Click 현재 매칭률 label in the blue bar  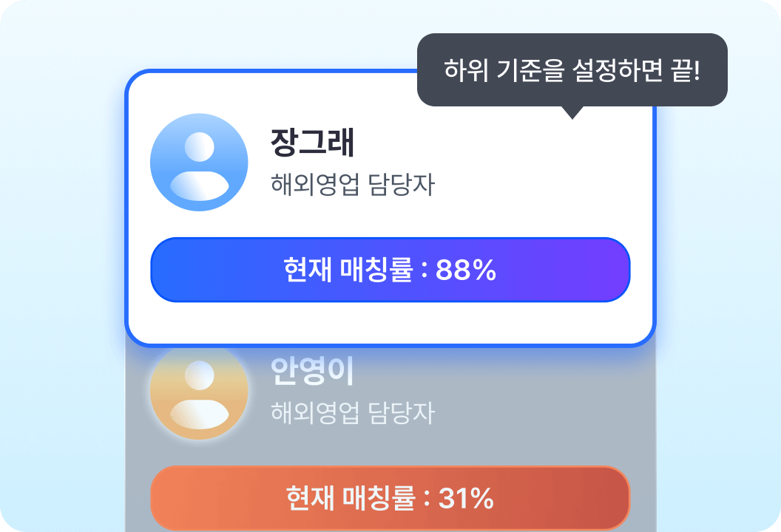pyautogui.click(x=348, y=270)
